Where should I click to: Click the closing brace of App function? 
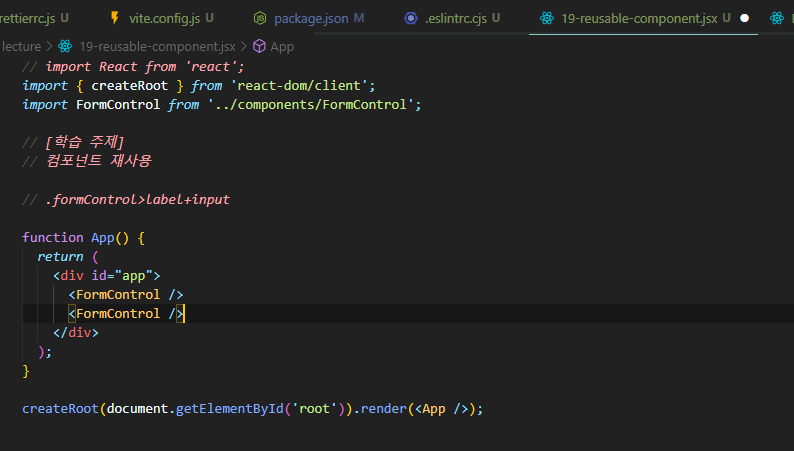coord(26,371)
